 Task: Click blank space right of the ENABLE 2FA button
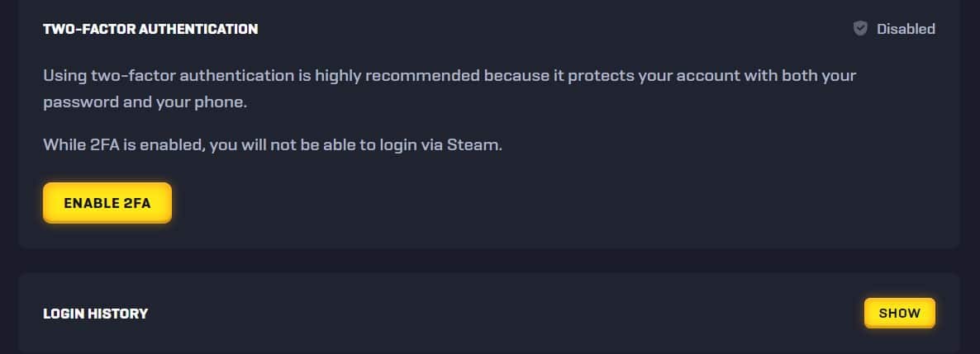(x=500, y=203)
